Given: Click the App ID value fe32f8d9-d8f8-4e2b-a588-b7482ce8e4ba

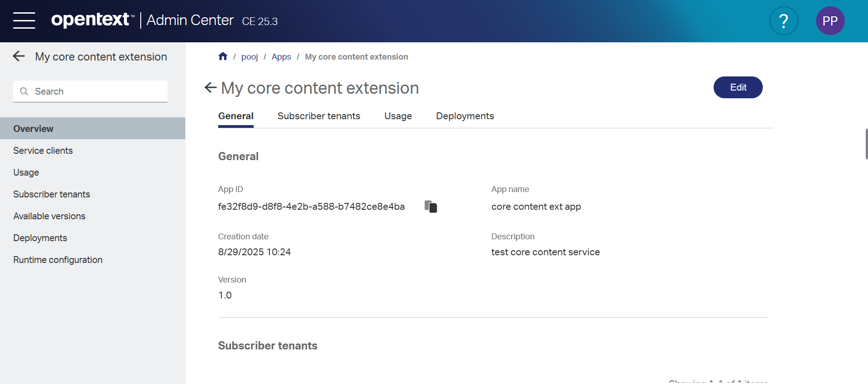Looking at the screenshot, I should 311,207.
